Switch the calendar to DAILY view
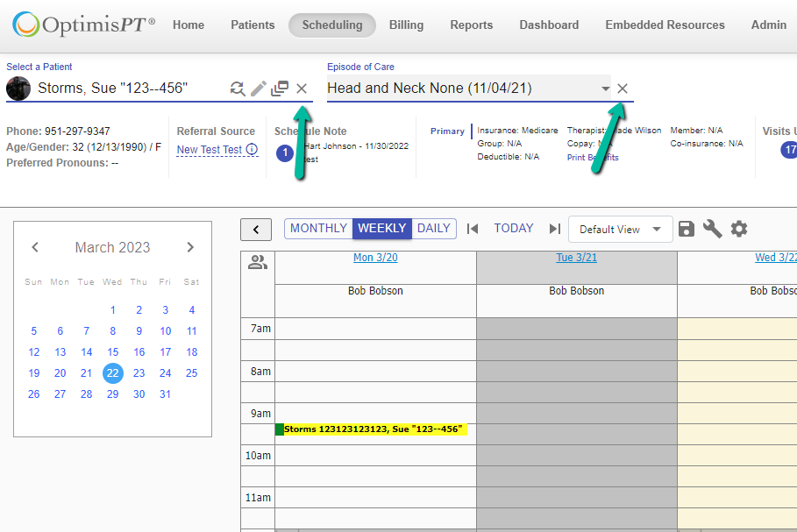The width and height of the screenshot is (797, 532). 434,228
